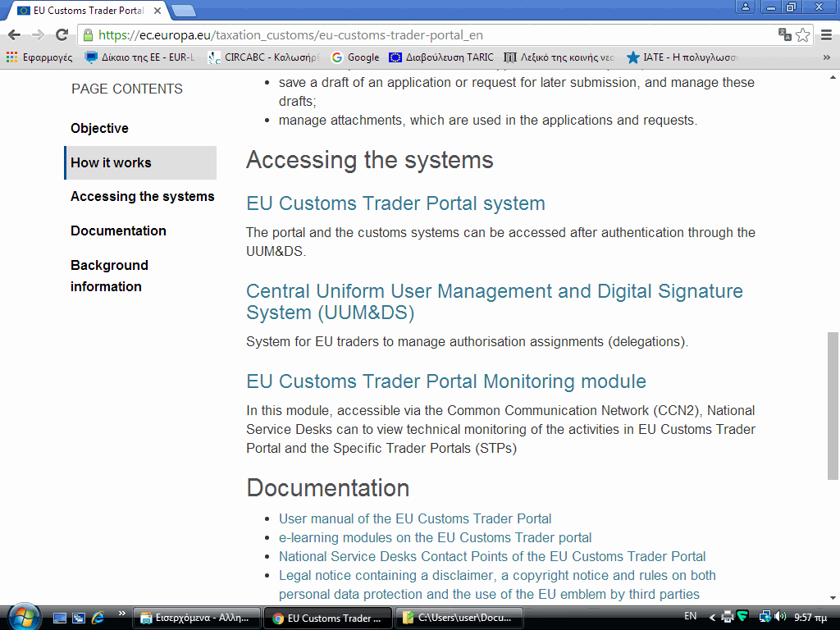This screenshot has height=630, width=840.
Task: Jump to Objective in page contents
Action: click(99, 128)
